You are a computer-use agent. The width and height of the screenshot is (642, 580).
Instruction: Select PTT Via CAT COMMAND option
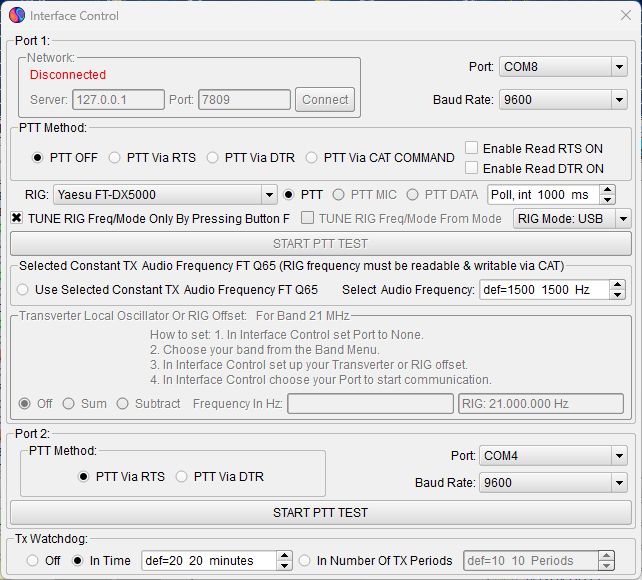point(312,157)
